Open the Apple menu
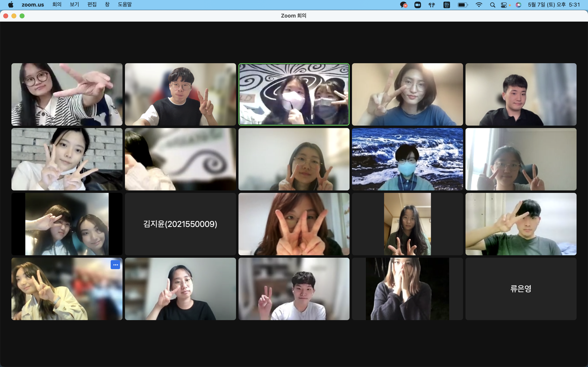Screen dimensions: 588x367 (x=11, y=5)
